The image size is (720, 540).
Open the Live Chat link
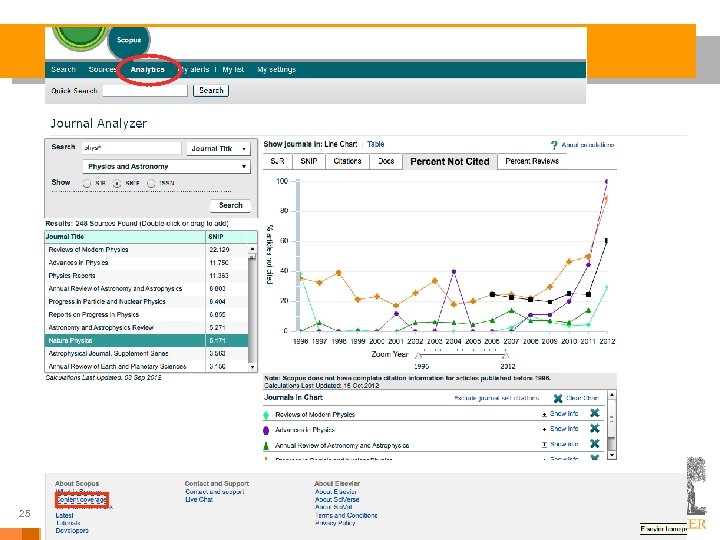click(x=199, y=500)
